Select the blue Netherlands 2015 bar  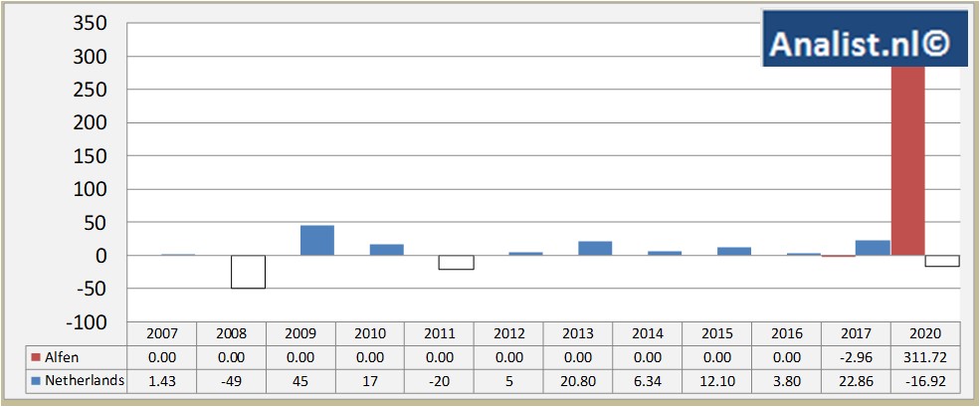(x=734, y=252)
